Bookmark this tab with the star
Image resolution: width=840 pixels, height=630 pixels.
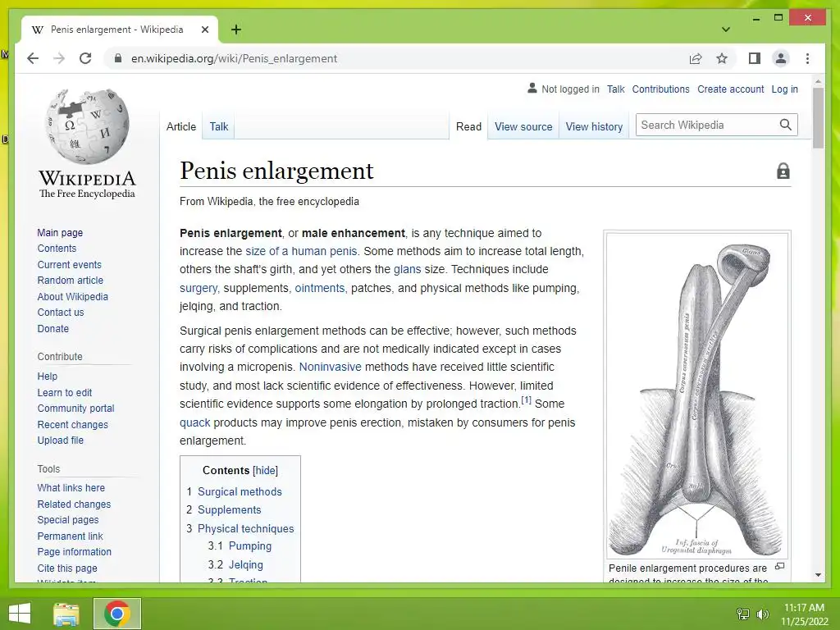(x=722, y=58)
